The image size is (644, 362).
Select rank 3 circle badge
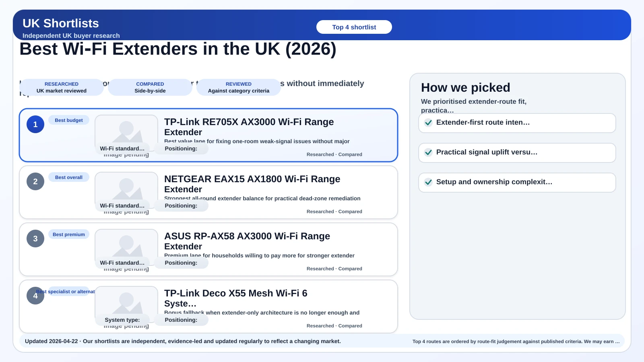(x=35, y=239)
